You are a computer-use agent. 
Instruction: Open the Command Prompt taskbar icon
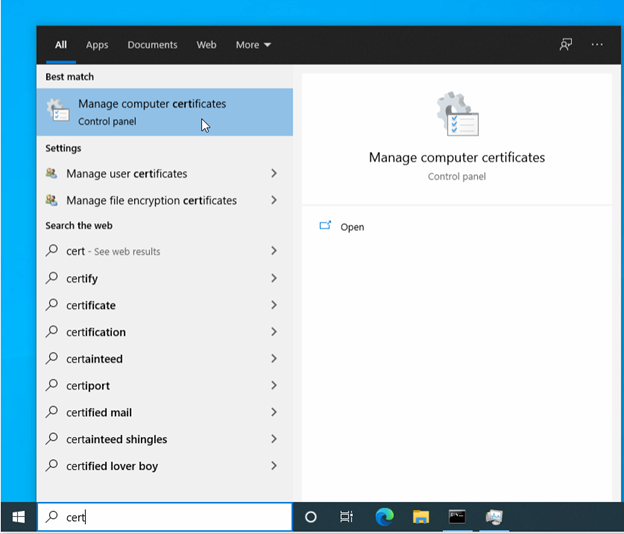457,517
